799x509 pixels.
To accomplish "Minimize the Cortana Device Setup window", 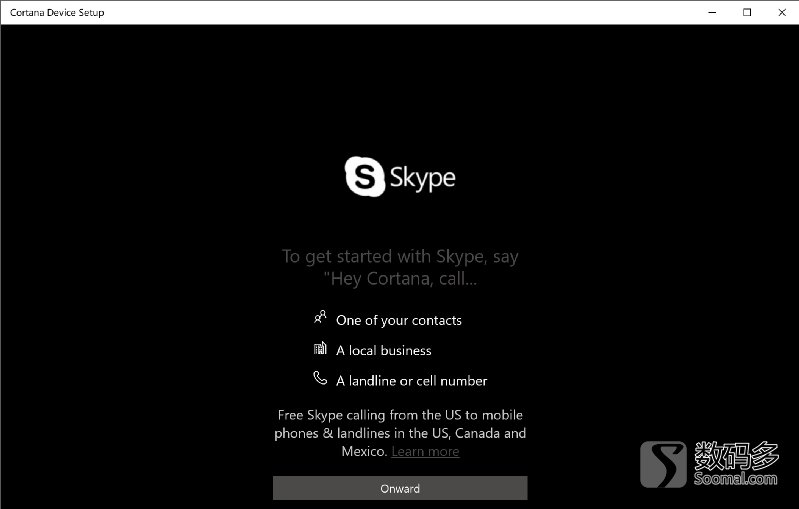I will 710,12.
